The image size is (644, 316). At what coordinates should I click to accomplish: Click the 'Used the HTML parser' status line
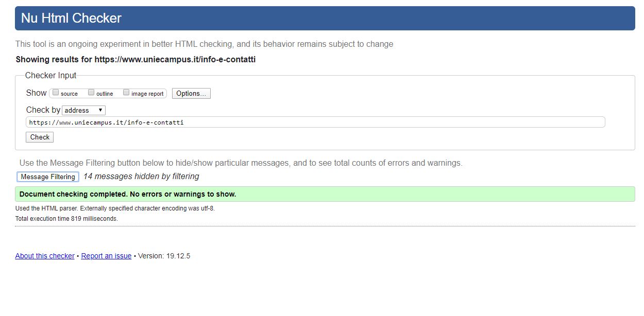(x=115, y=208)
